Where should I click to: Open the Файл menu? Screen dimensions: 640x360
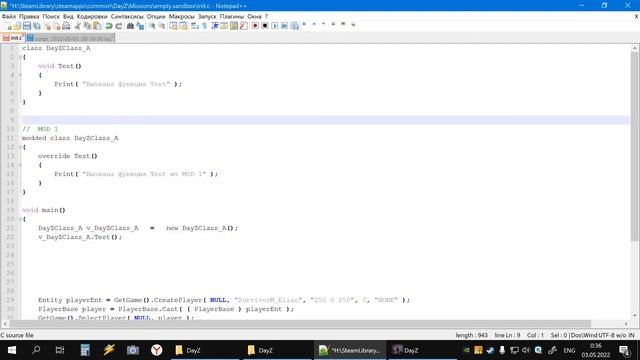pos(9,16)
